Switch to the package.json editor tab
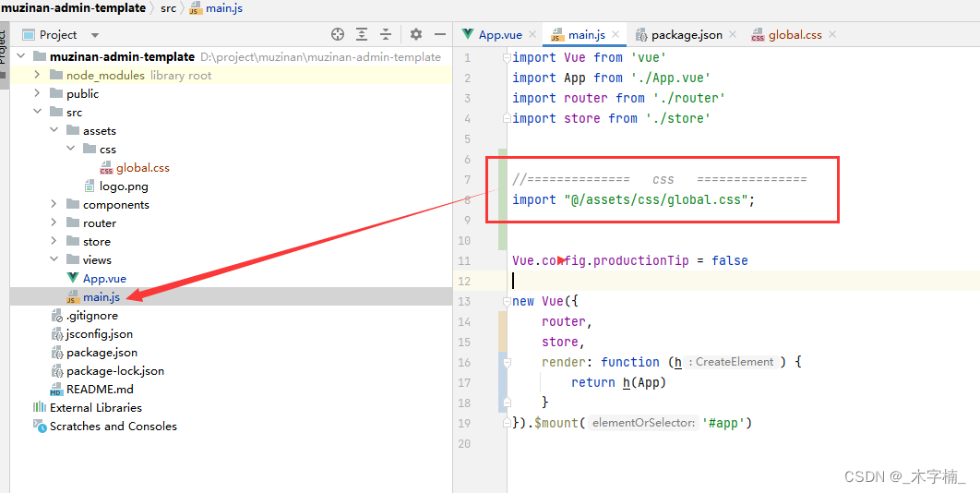The width and height of the screenshot is (980, 493). (x=687, y=35)
